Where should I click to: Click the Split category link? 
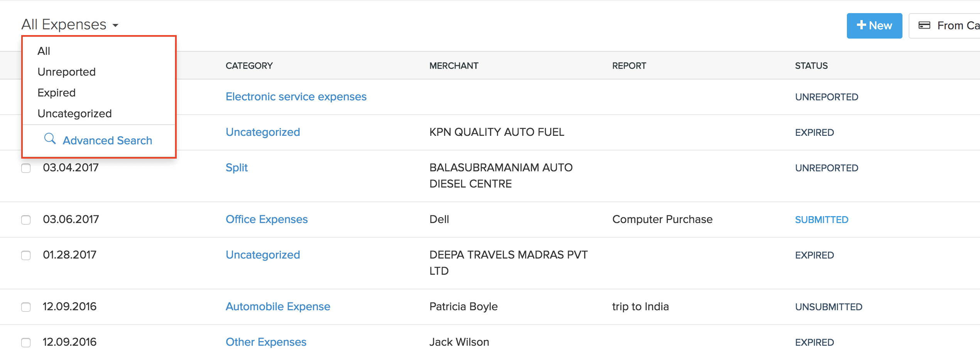[237, 167]
